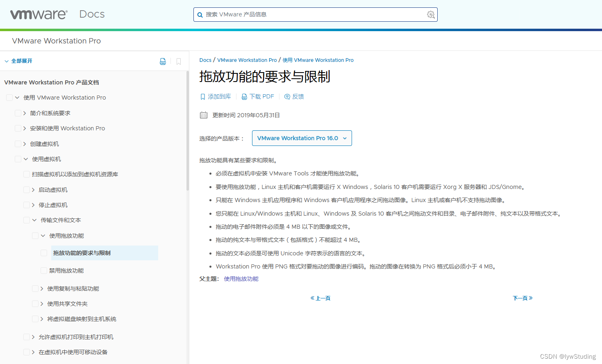The image size is (602, 364).
Task: Check the box for 使用虚拟机
Action: pos(18,159)
